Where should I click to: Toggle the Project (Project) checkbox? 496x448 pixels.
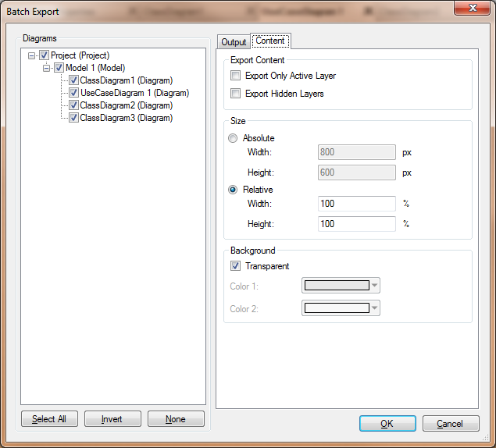(x=44, y=55)
